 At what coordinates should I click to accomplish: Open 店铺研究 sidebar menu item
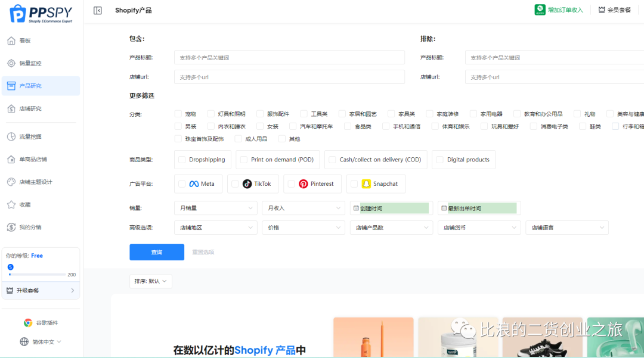(41, 108)
